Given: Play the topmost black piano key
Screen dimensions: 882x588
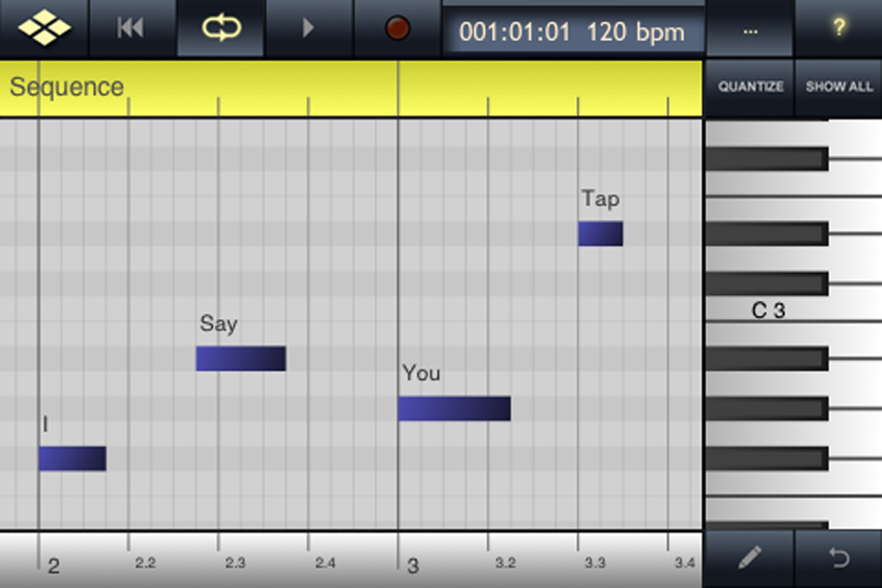Looking at the screenshot, I should click(x=766, y=159).
